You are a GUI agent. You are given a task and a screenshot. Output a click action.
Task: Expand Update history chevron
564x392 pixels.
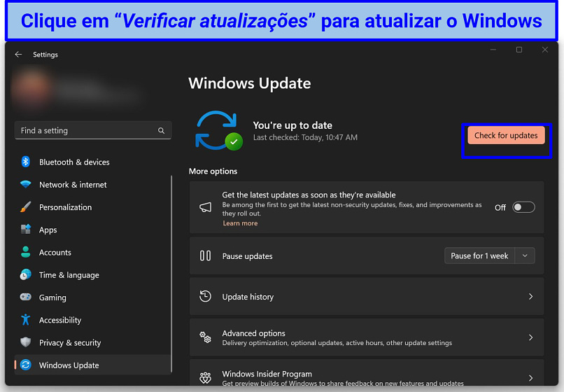[x=531, y=297]
